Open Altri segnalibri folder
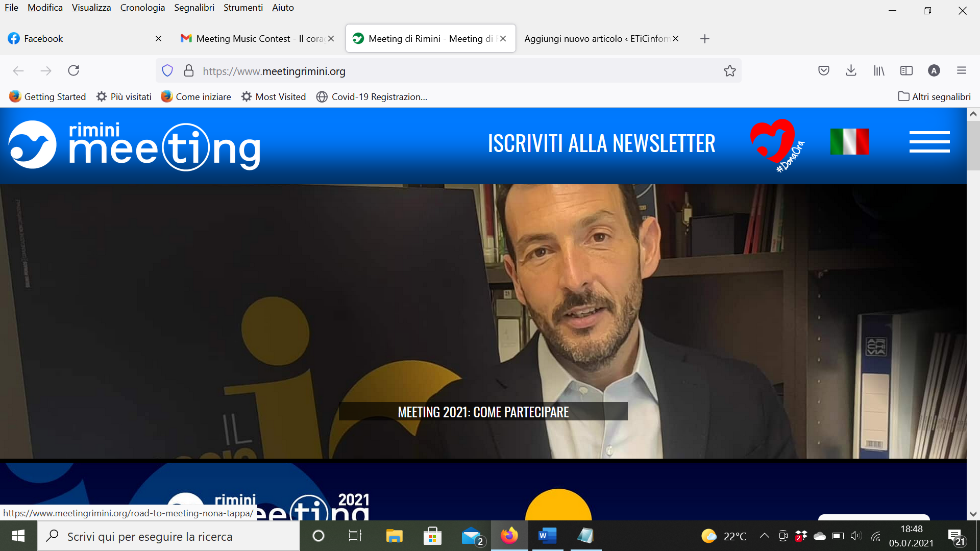Viewport: 980px width, 551px height. click(934, 96)
